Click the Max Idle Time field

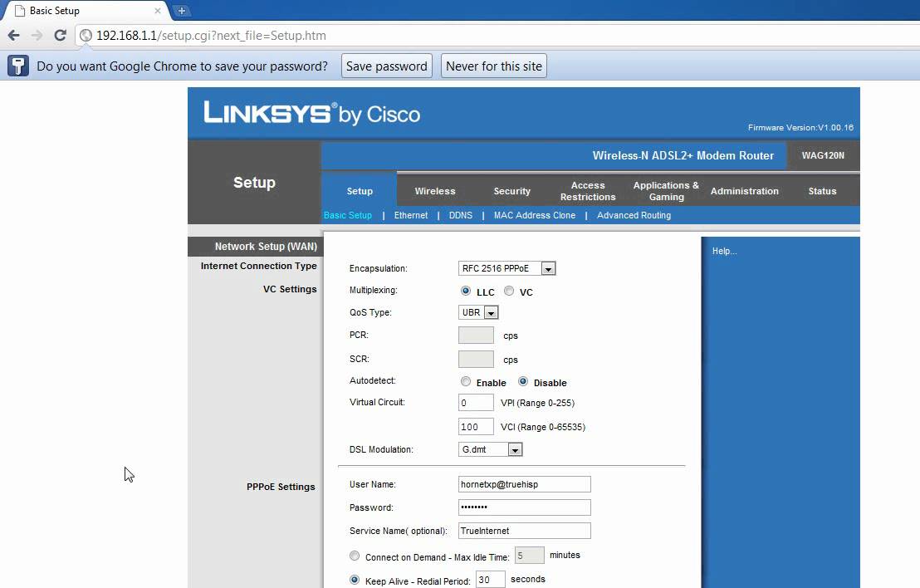point(529,555)
